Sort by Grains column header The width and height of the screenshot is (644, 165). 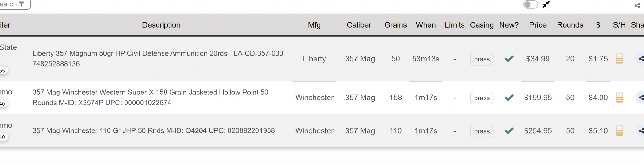pos(396,25)
